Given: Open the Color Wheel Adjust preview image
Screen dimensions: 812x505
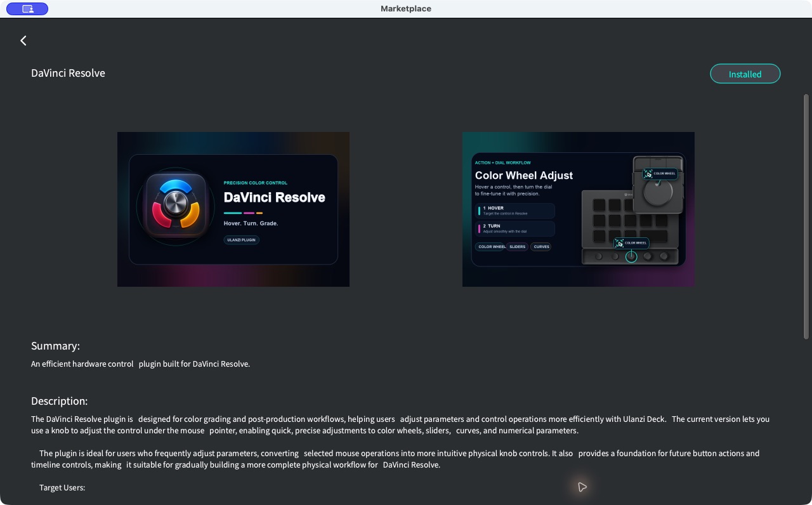Looking at the screenshot, I should pos(579,209).
